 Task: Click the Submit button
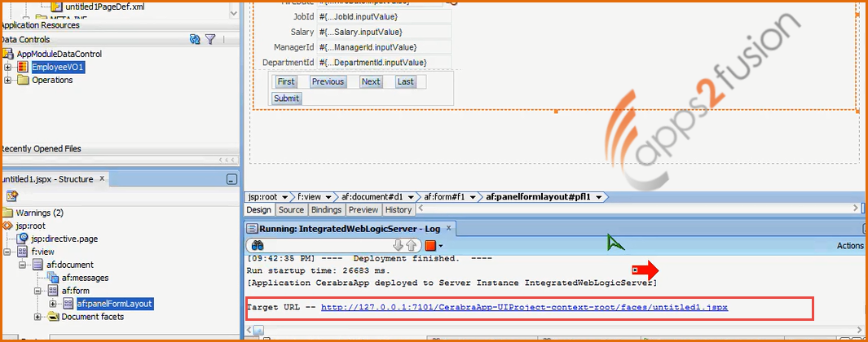tap(286, 99)
